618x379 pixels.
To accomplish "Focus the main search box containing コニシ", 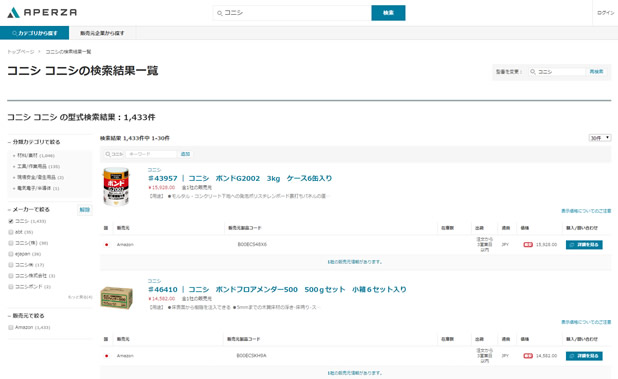I will 292,13.
